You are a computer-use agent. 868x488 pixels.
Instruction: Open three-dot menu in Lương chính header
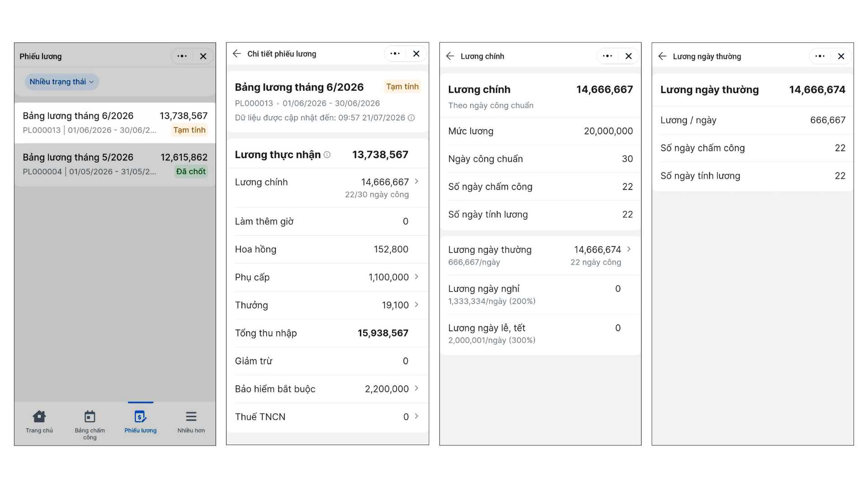click(x=608, y=56)
